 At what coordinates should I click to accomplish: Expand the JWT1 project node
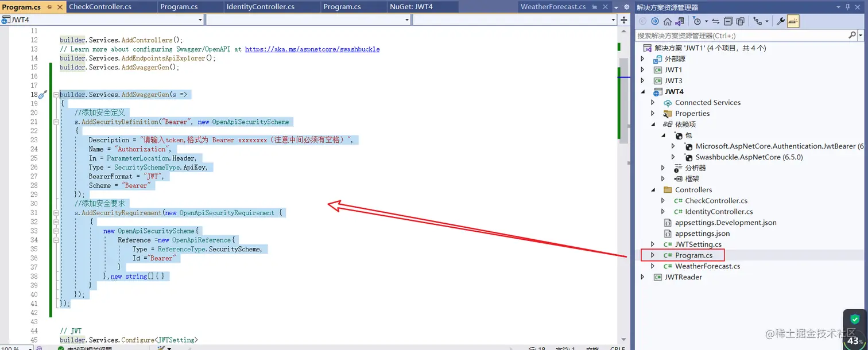tap(642, 69)
